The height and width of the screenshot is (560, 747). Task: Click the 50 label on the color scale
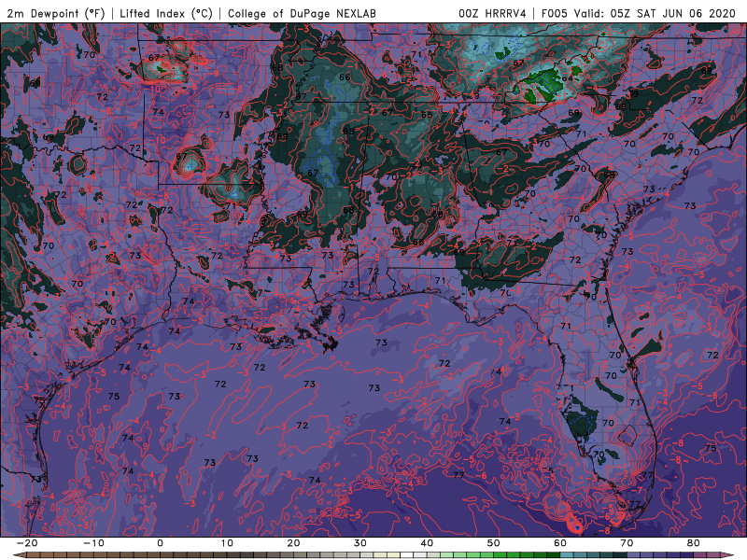[494, 543]
